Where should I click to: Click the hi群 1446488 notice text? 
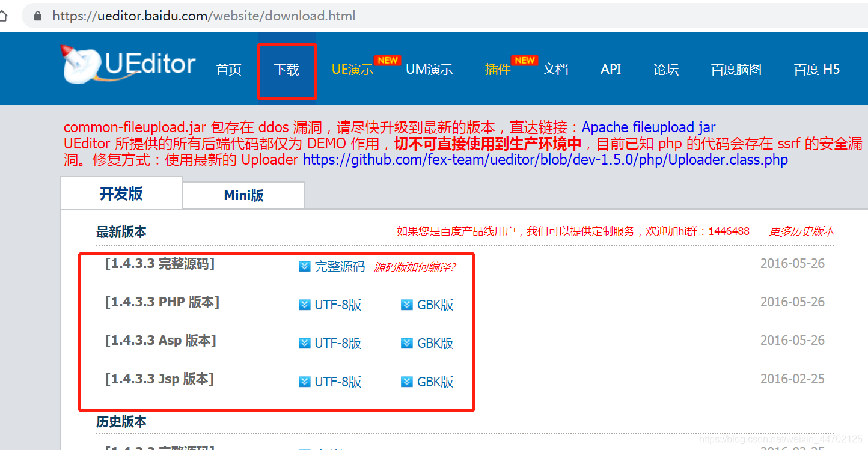coord(573,231)
